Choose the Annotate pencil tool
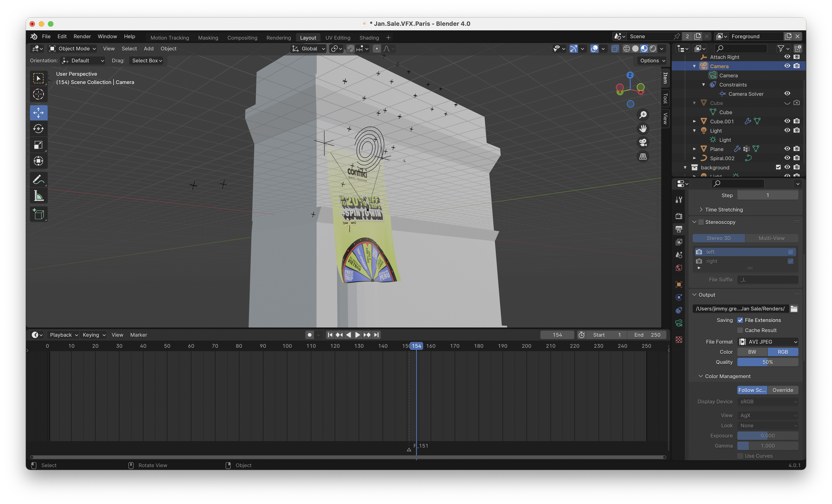 tap(38, 180)
